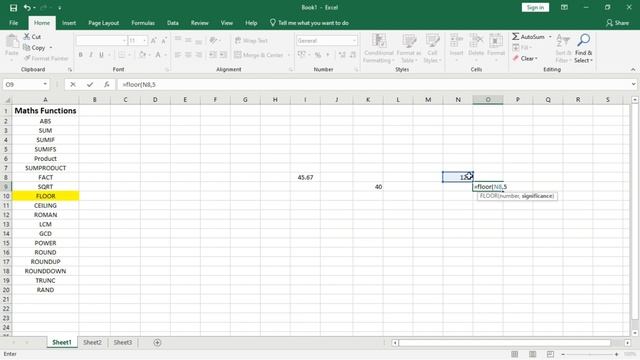
Task: Add a new sheet with the plus icon
Action: (157, 342)
